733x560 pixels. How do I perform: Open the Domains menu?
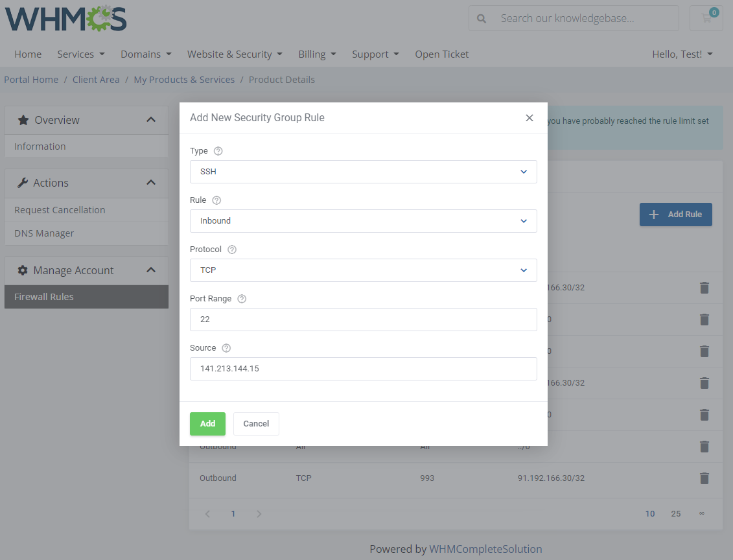pos(145,54)
